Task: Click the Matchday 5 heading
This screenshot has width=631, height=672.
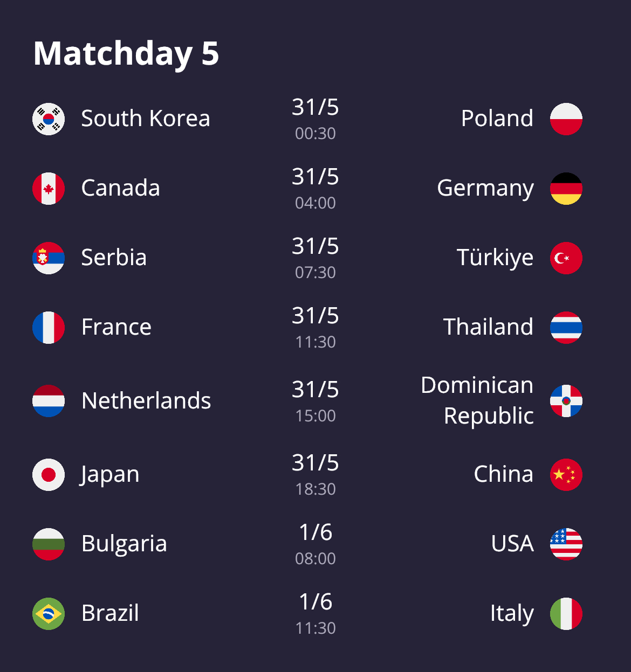Action: [126, 53]
